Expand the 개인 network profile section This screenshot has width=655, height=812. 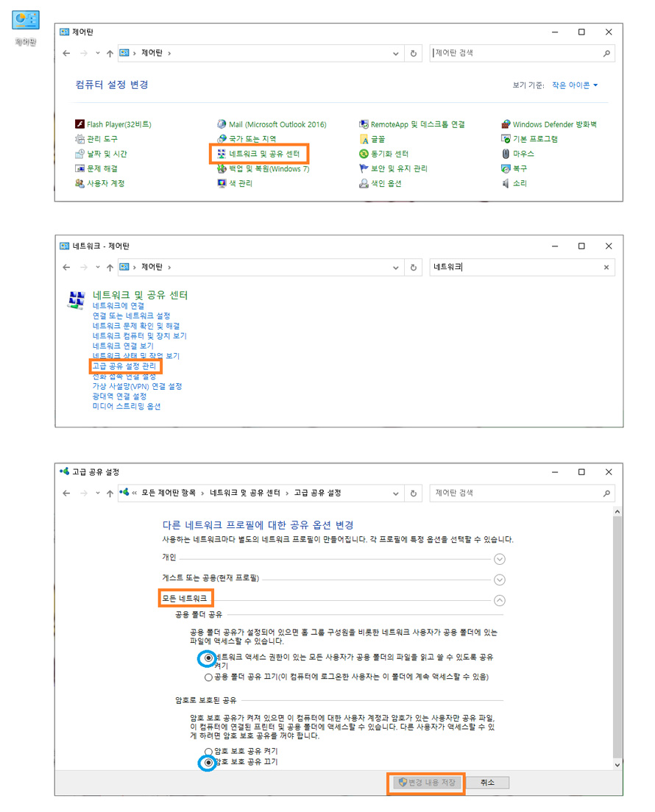500,559
